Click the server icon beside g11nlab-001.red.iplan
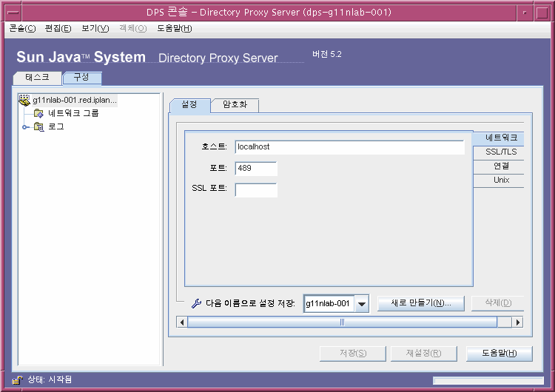Viewport: 555px width, 392px height. click(x=24, y=100)
